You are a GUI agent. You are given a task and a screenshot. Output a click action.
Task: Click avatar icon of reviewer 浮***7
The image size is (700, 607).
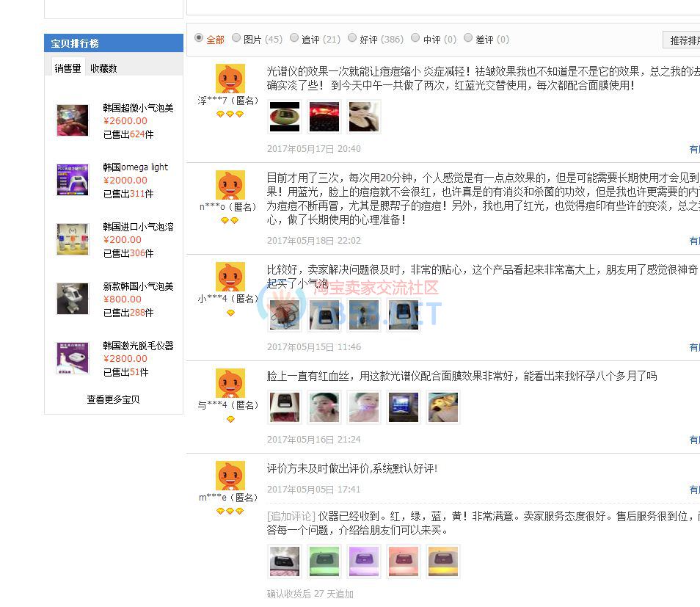click(x=230, y=79)
